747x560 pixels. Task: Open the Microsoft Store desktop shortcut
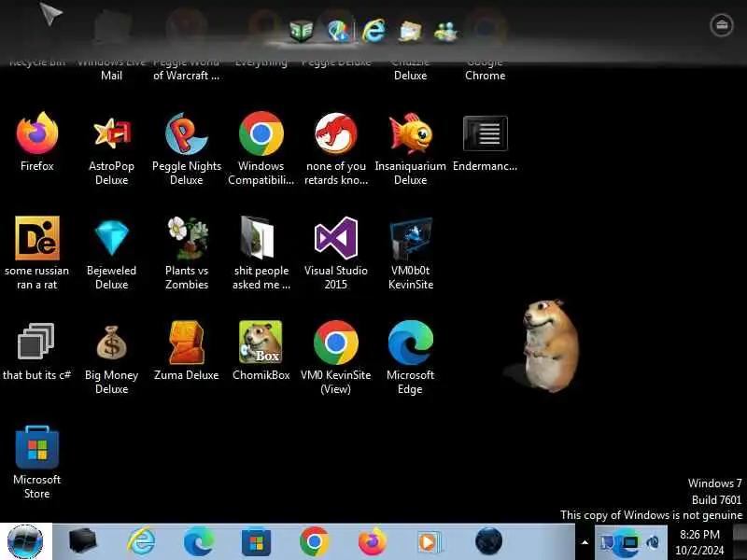click(x=37, y=462)
